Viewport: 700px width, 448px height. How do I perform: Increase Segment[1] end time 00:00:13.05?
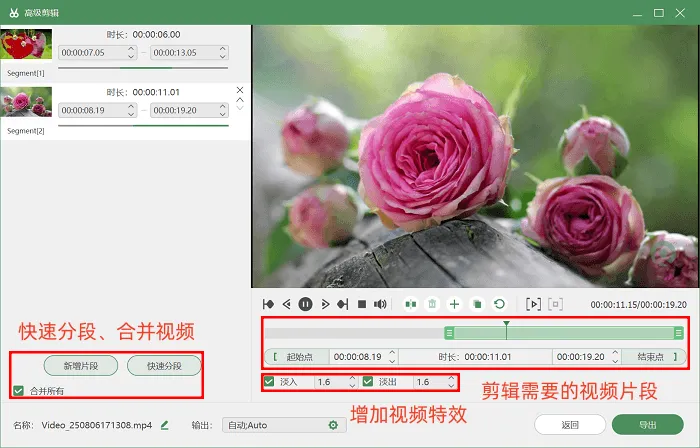tap(222, 49)
